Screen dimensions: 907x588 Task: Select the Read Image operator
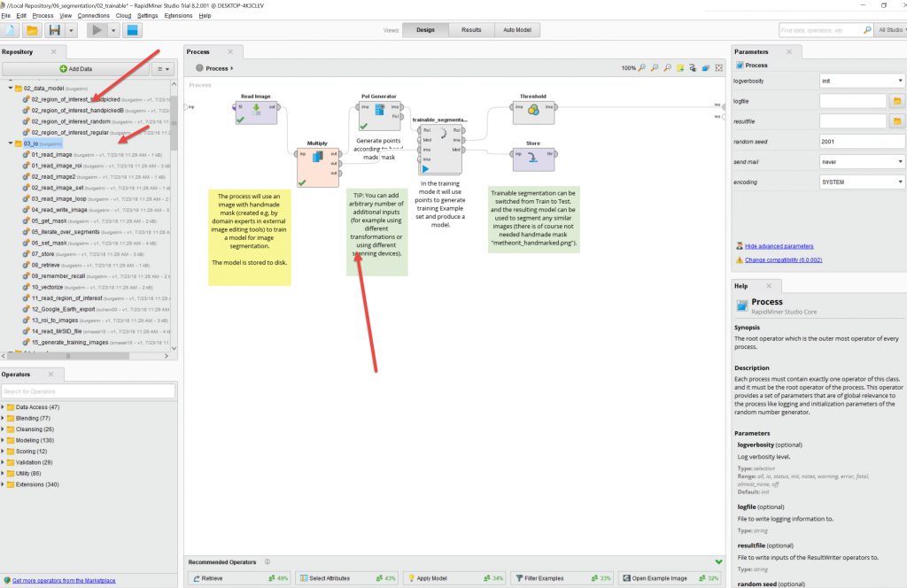point(256,110)
